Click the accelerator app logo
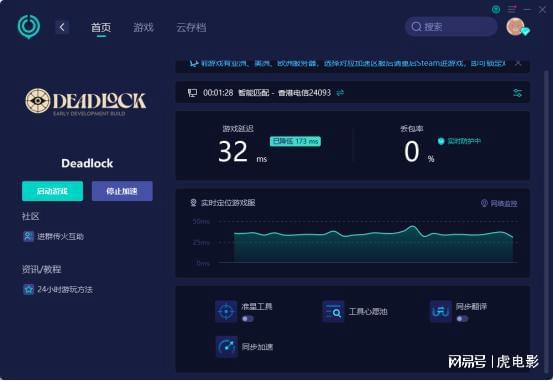The width and height of the screenshot is (553, 381). (x=29, y=26)
